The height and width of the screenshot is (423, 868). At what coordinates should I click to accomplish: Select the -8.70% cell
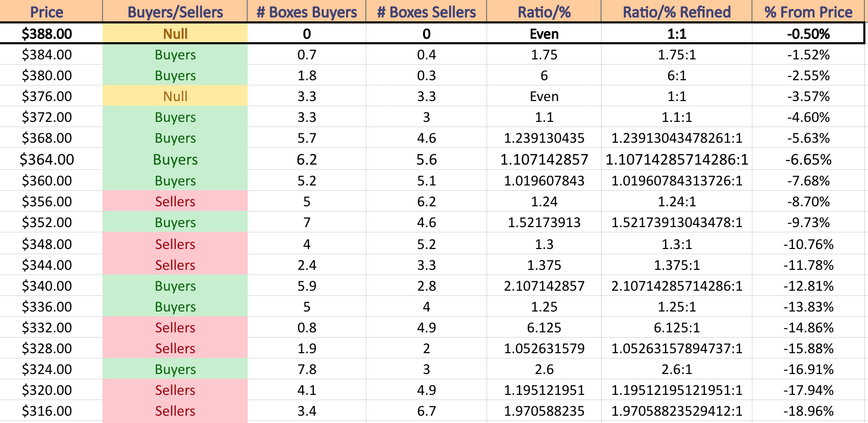coord(808,202)
